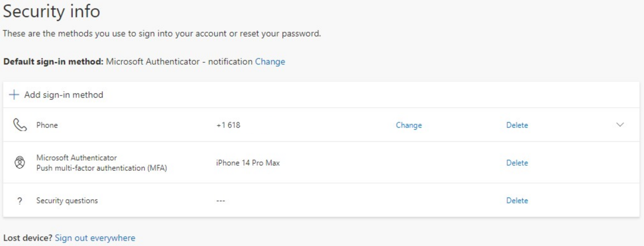Image resolution: width=644 pixels, height=246 pixels.
Task: Click the Security questions question mark icon
Action: pos(19,200)
